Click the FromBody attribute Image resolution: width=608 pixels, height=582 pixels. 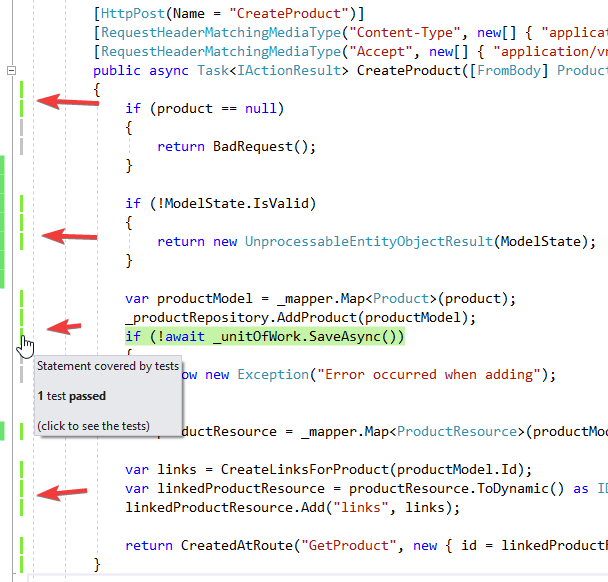tap(509, 71)
